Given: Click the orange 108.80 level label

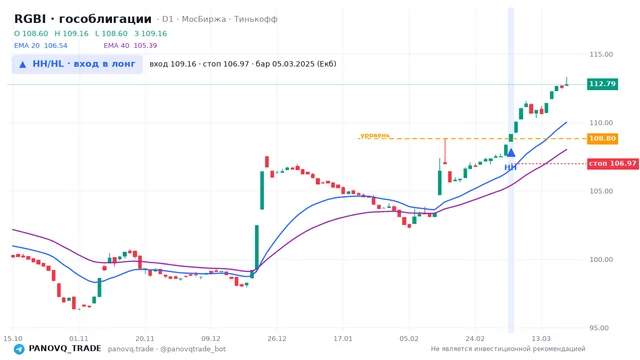Looking at the screenshot, I should (x=602, y=139).
